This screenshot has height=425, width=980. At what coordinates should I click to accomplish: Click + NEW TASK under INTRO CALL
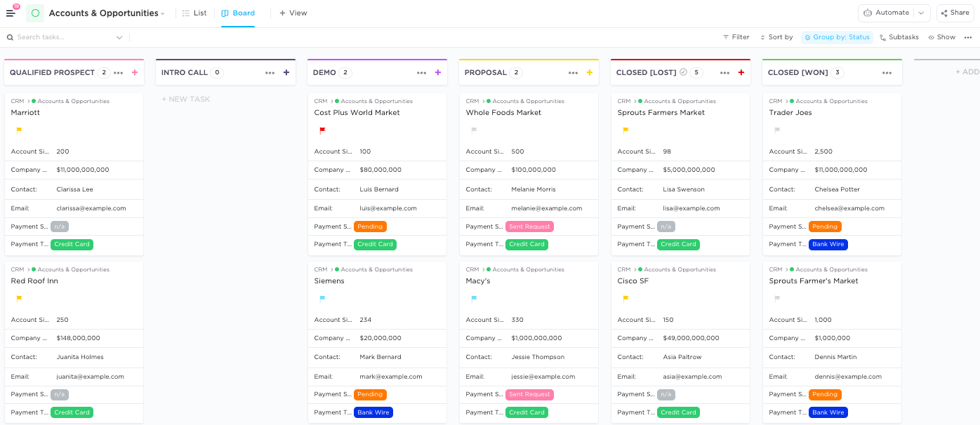186,99
